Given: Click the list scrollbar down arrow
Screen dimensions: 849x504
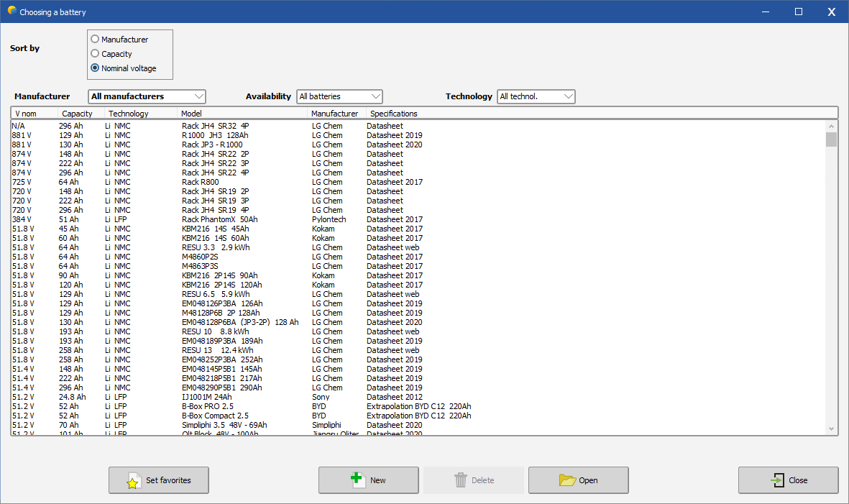Looking at the screenshot, I should pos(831,429).
